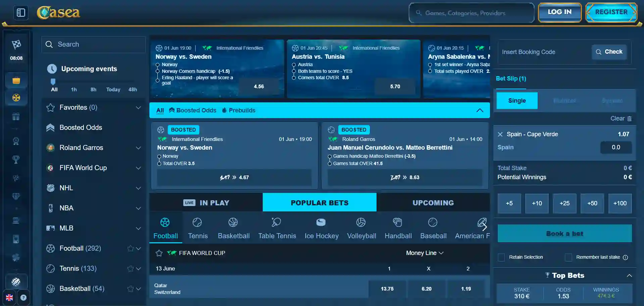Pick Qatar win odds 13.75

click(387, 289)
